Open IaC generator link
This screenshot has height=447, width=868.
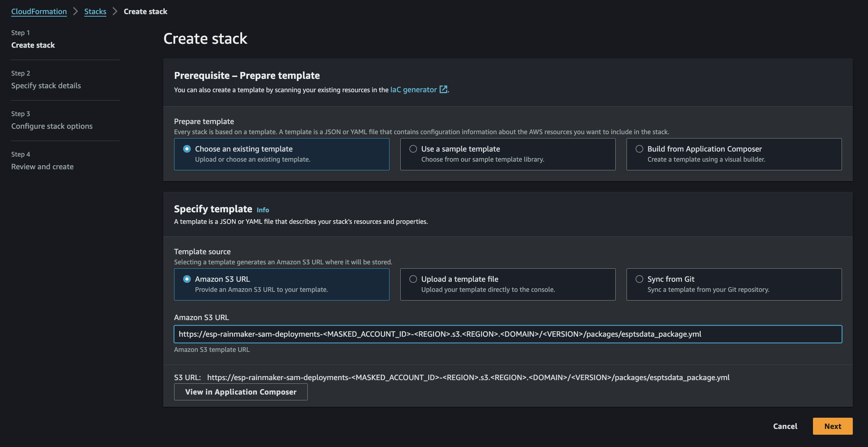click(x=413, y=90)
